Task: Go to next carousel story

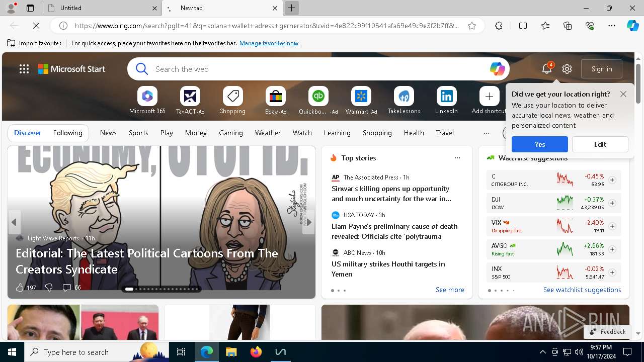Action: click(x=309, y=222)
